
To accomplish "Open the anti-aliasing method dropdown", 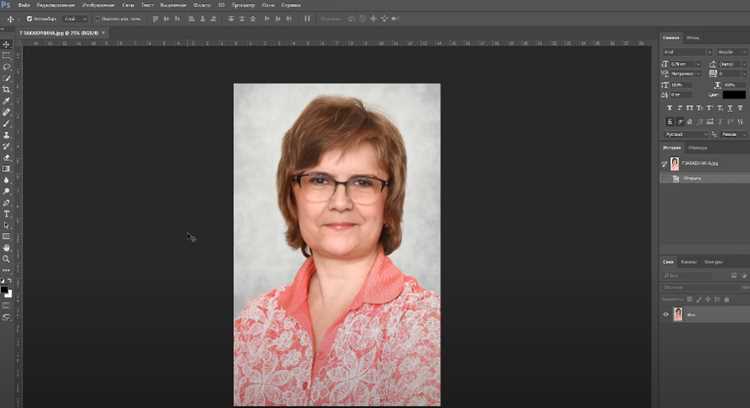I will [733, 135].
